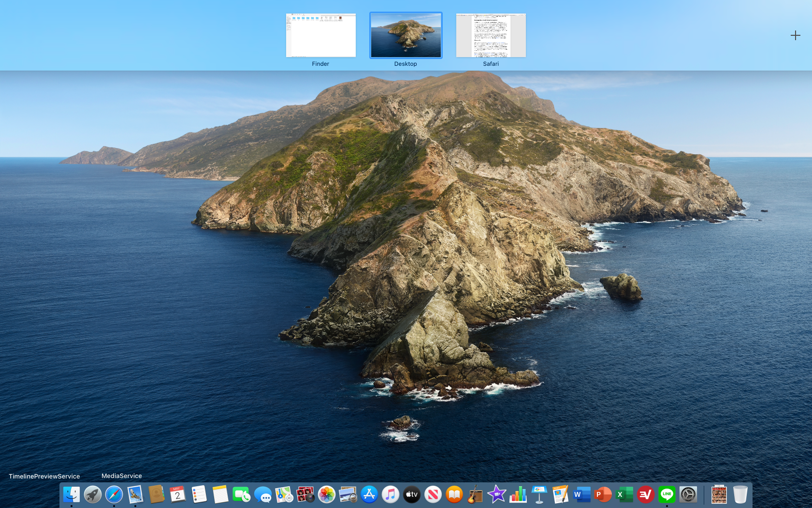Open the Trash in the Dock
Screen dimensions: 812x508
pyautogui.click(x=740, y=494)
